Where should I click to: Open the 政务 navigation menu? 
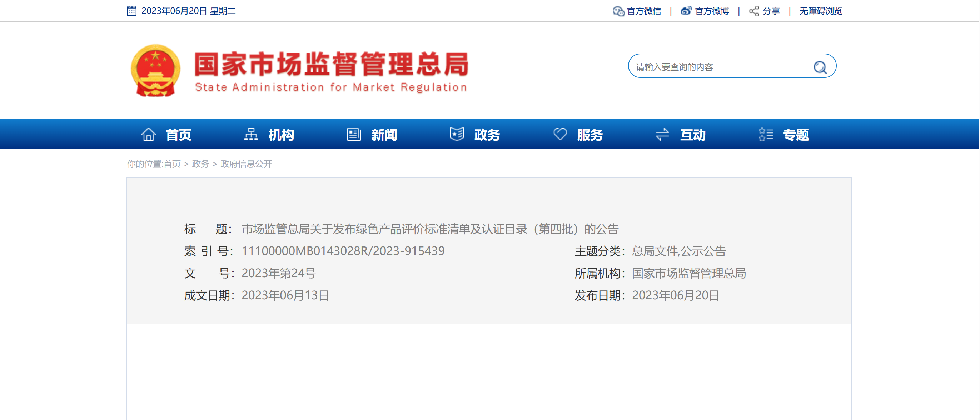(487, 135)
